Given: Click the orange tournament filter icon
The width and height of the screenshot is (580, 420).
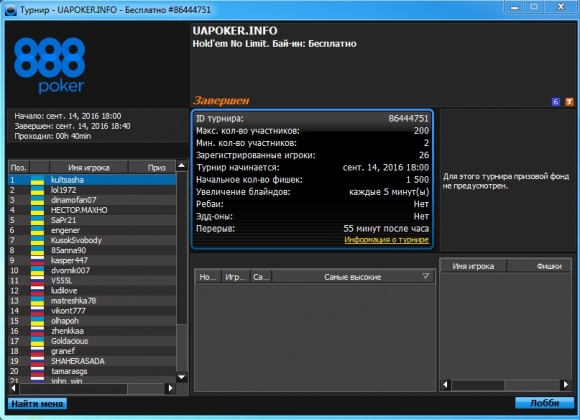Looking at the screenshot, I should [x=569, y=101].
